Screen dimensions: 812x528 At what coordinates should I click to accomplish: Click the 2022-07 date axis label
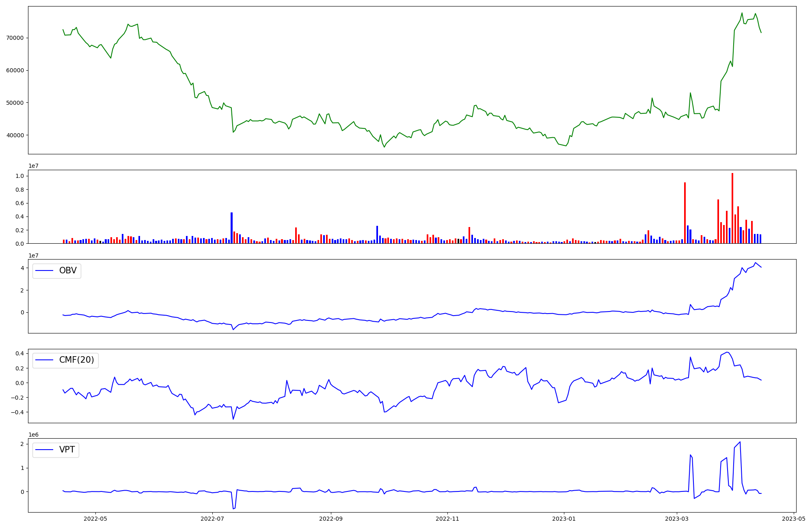(212, 519)
